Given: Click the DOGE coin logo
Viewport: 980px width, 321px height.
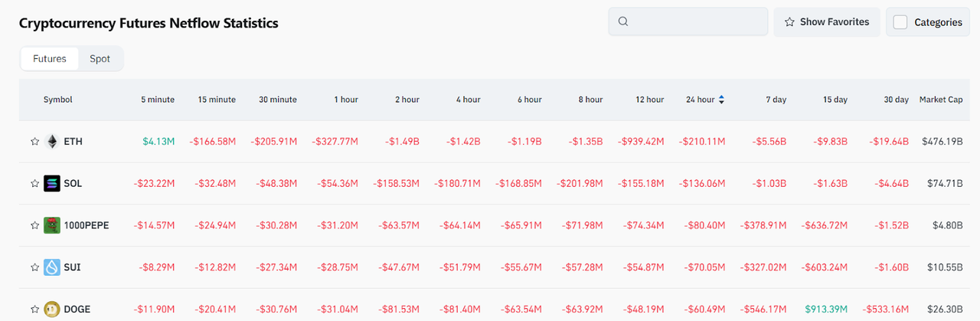Looking at the screenshot, I should click(x=52, y=309).
